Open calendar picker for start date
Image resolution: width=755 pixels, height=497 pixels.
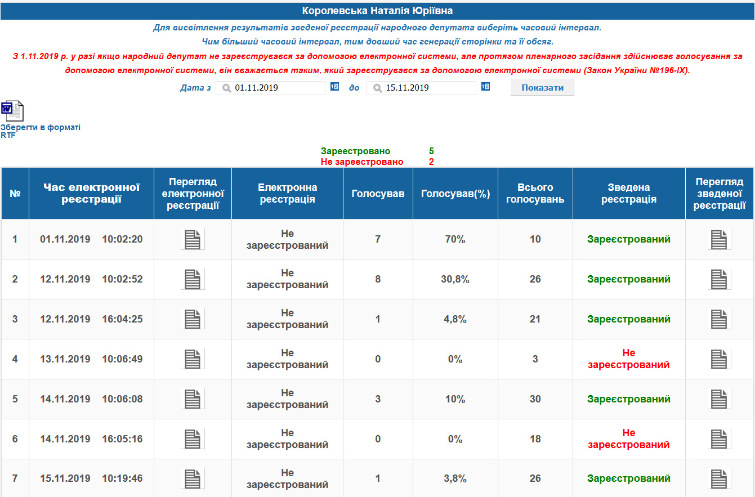coord(334,88)
